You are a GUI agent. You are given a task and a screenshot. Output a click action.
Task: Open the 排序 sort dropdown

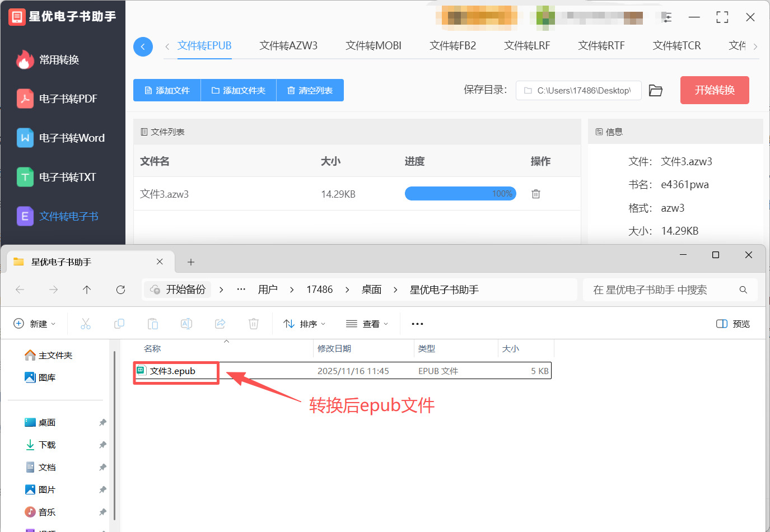pyautogui.click(x=305, y=324)
